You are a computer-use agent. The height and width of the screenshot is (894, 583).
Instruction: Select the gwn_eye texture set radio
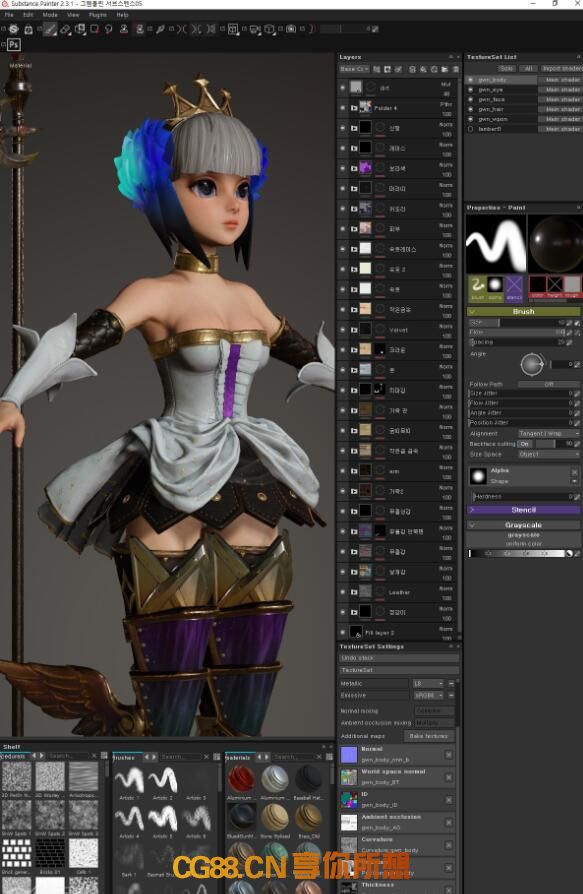[471, 90]
